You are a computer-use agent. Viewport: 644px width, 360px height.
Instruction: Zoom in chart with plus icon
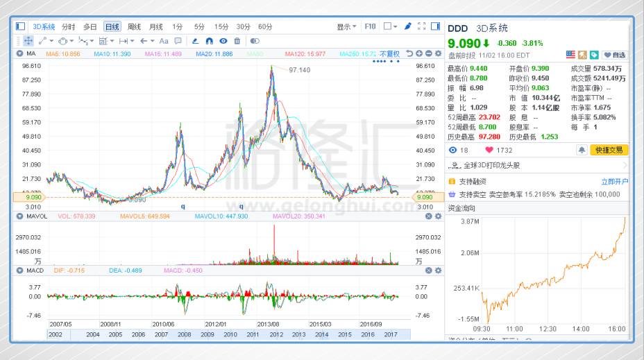pos(418,53)
